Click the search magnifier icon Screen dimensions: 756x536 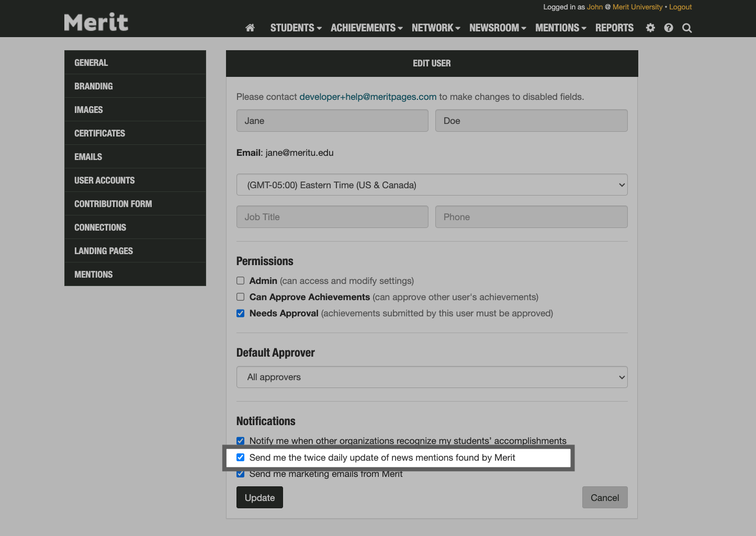pos(686,28)
